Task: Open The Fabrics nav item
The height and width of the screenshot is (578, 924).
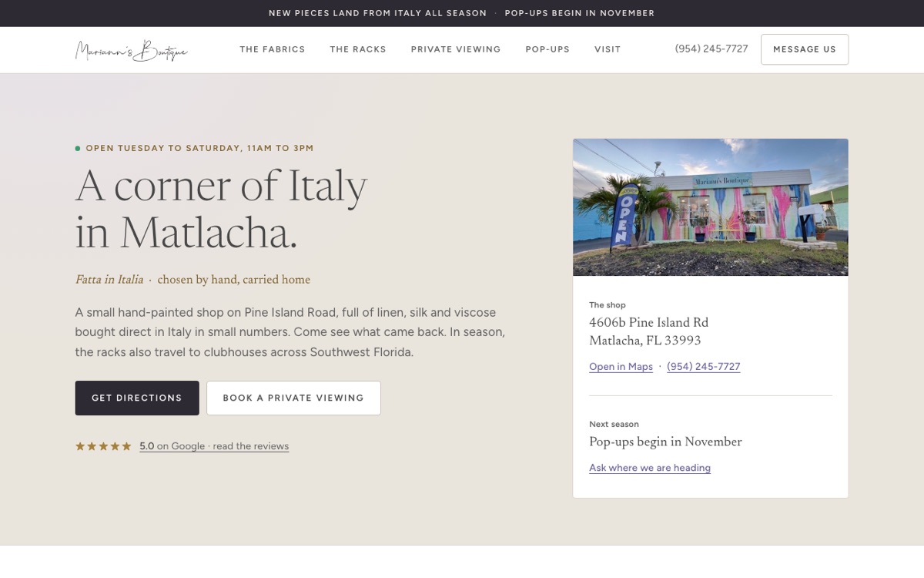Action: (x=273, y=49)
